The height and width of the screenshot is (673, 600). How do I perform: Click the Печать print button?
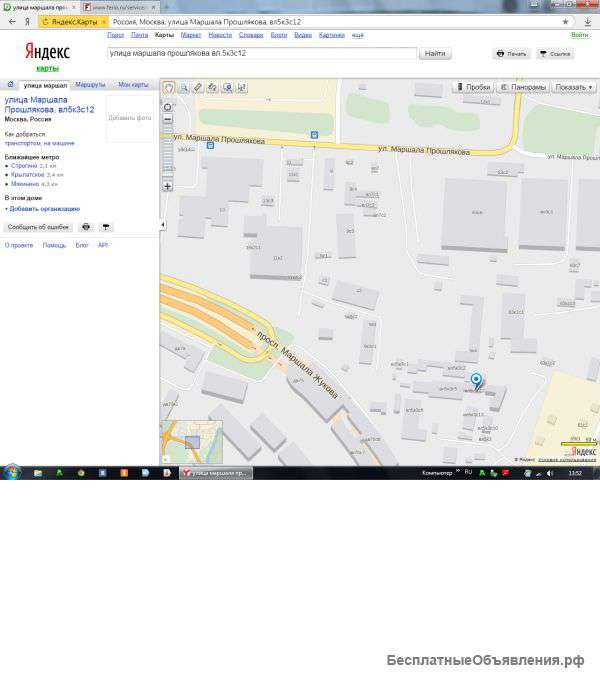click(511, 54)
